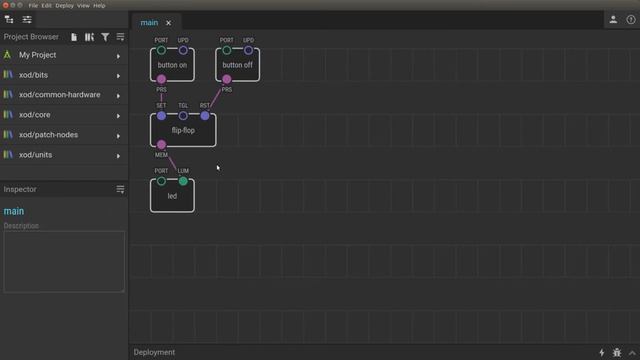Open the Edit menu
Viewport: 640px width, 360px height.
pos(47,5)
